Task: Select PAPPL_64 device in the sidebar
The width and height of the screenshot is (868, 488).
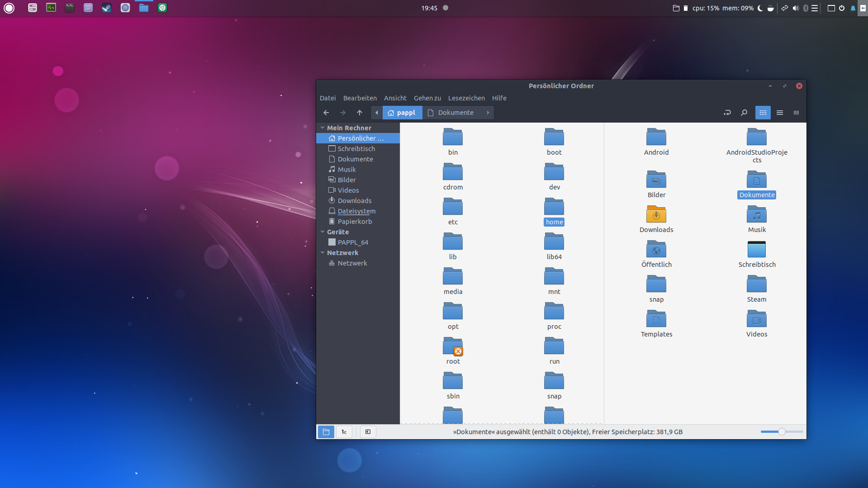Action: tap(353, 242)
